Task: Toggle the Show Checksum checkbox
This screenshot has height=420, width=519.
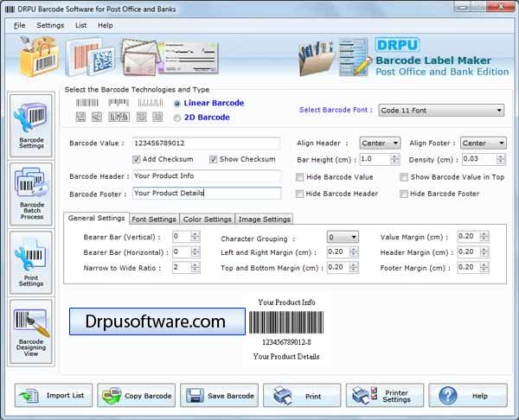Action: click(213, 159)
